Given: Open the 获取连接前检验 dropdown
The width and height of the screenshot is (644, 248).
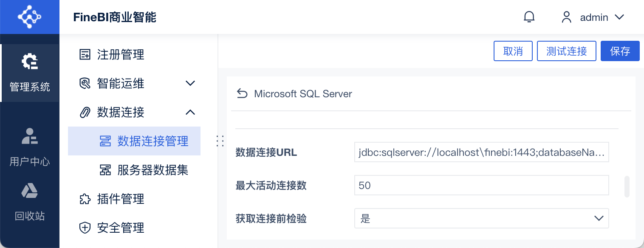Looking at the screenshot, I should (481, 218).
